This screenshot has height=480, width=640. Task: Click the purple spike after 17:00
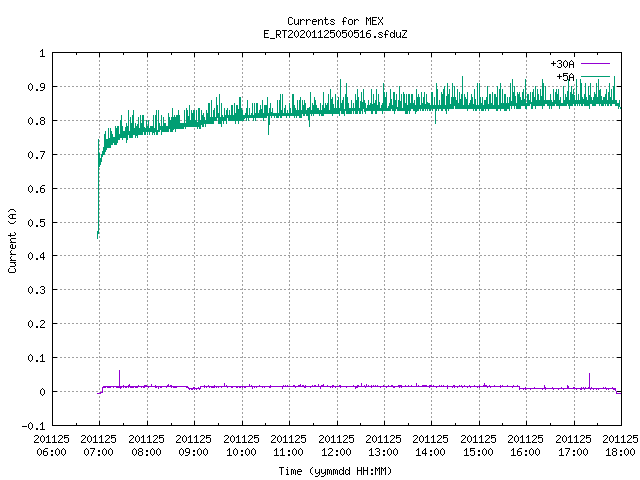click(x=589, y=380)
